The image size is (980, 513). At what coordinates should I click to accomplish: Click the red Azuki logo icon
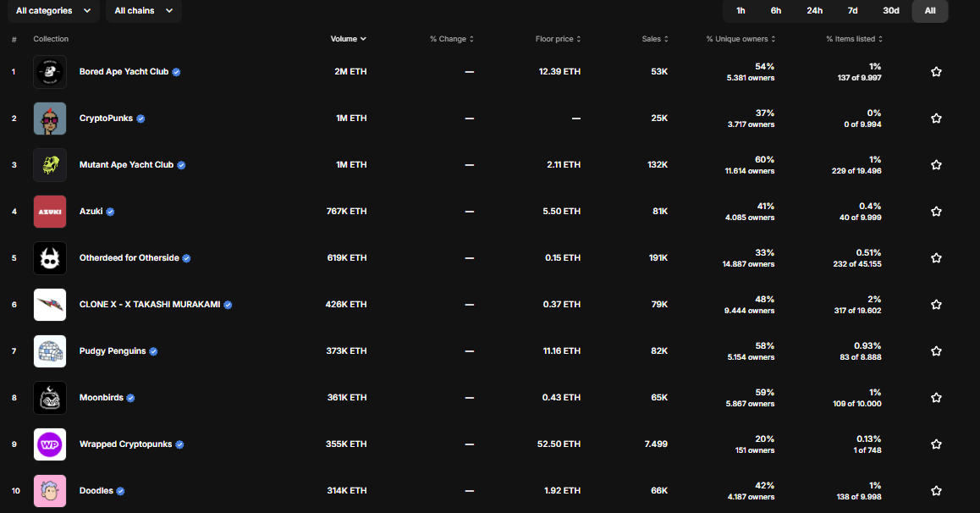coord(49,212)
